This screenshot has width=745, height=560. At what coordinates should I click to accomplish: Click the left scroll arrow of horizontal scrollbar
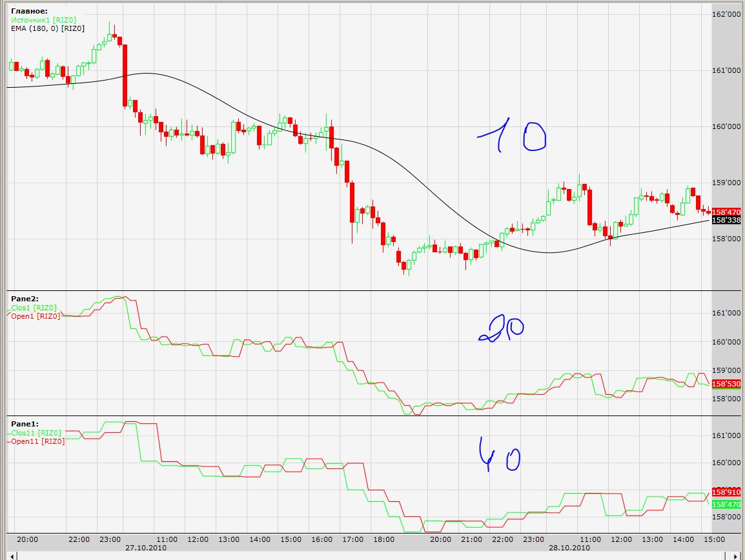click(13, 555)
